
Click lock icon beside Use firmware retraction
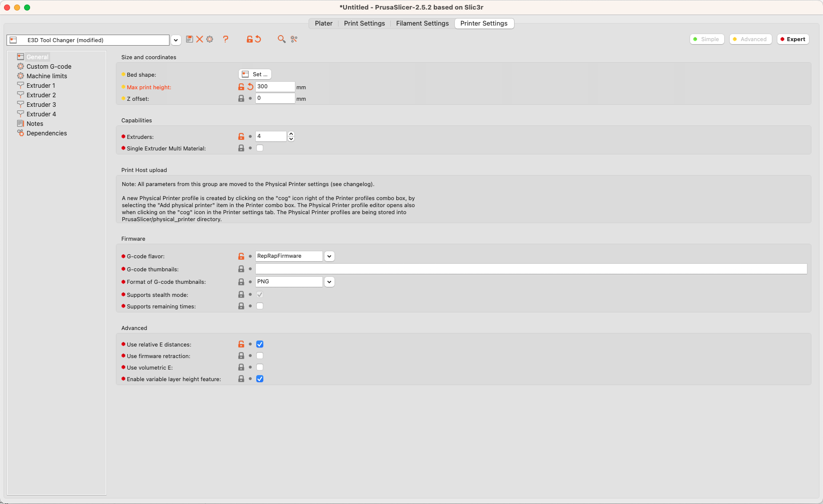point(241,356)
